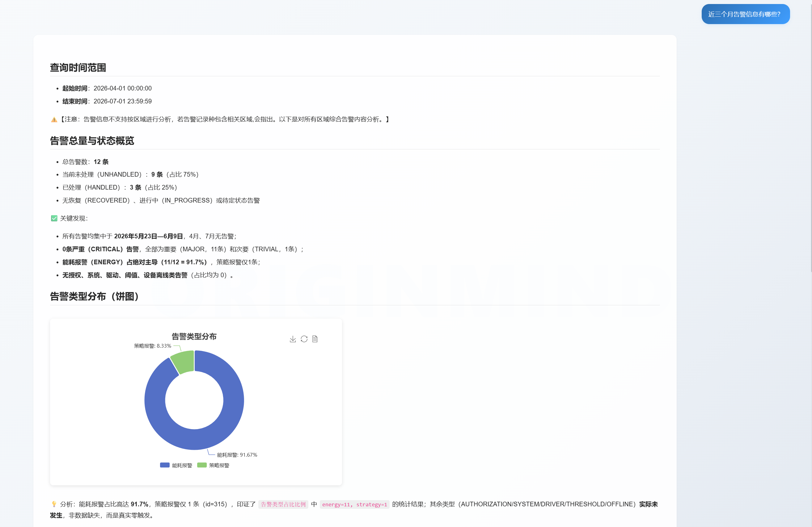
Task: Click the 告警类型分布（饼图）heading
Action: tap(95, 296)
